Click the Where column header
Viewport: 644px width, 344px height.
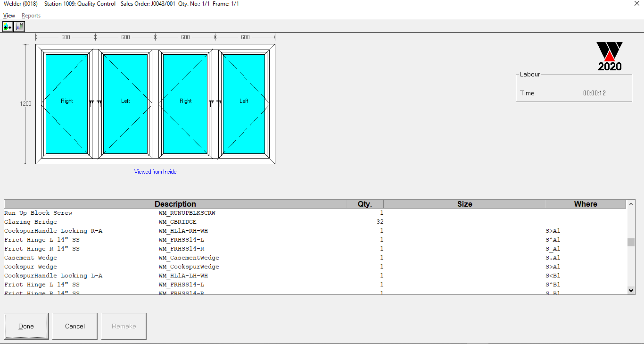coord(585,204)
